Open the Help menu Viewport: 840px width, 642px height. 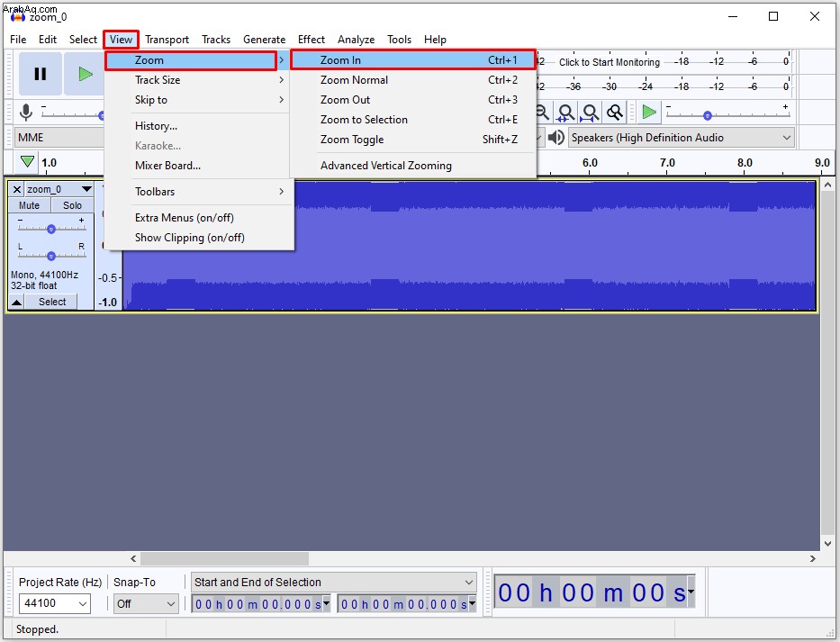(x=435, y=39)
